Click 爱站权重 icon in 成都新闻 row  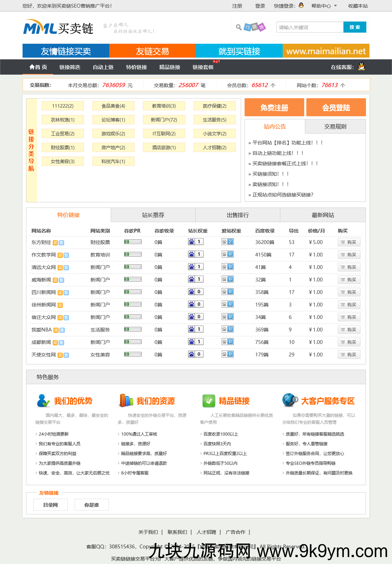click(228, 342)
